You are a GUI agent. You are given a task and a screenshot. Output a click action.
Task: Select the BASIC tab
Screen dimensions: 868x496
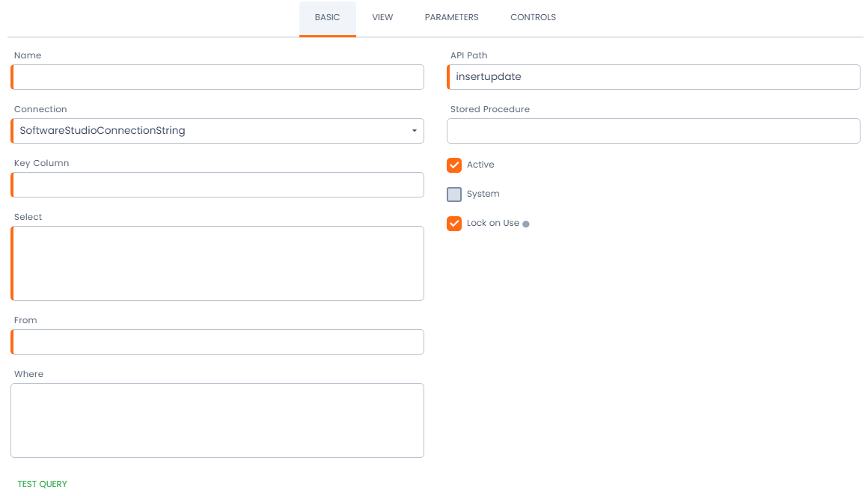point(327,17)
